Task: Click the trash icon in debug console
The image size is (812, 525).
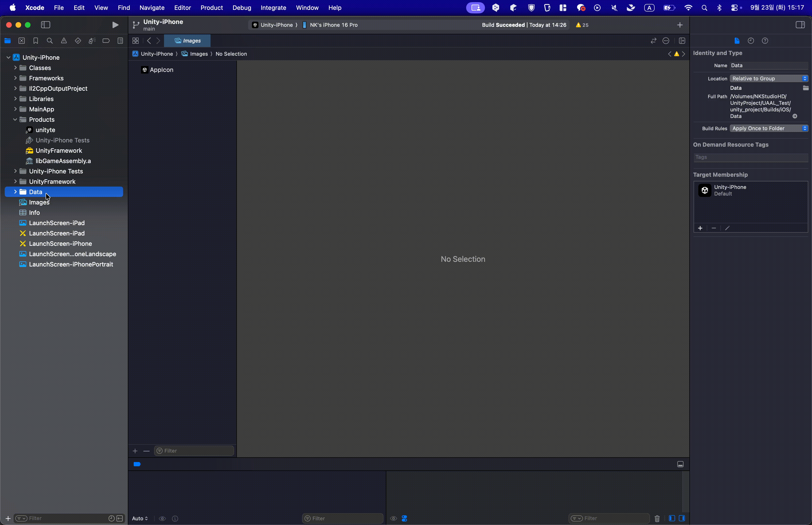Action: coord(657,518)
